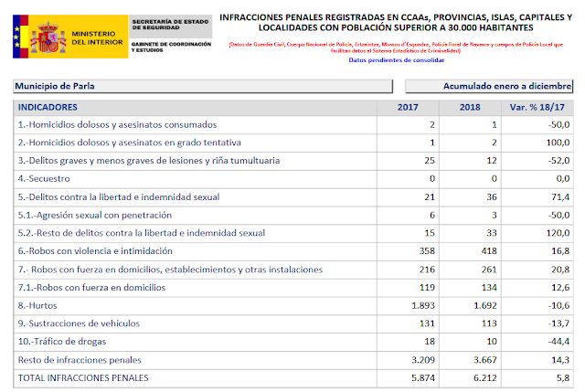Select the 2017 value 18 for Tráfico de drogas
Image resolution: width=585 pixels, height=392 pixels.
430,342
